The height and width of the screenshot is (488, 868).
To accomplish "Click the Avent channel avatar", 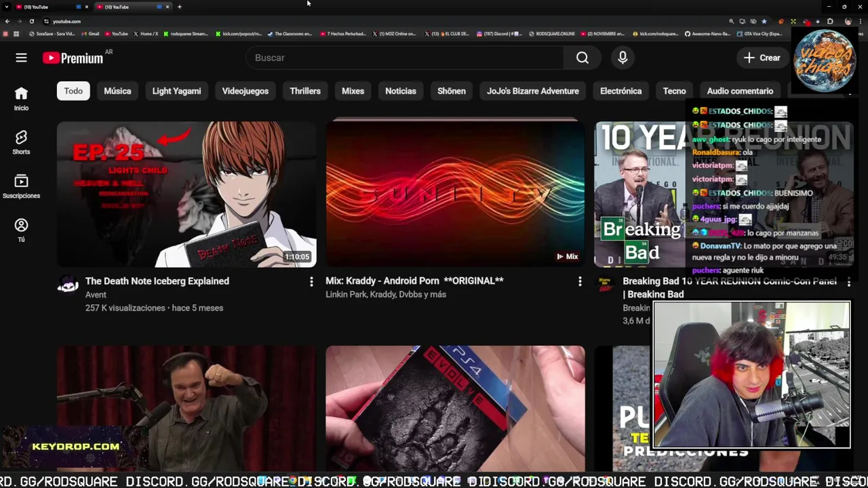I will [68, 285].
